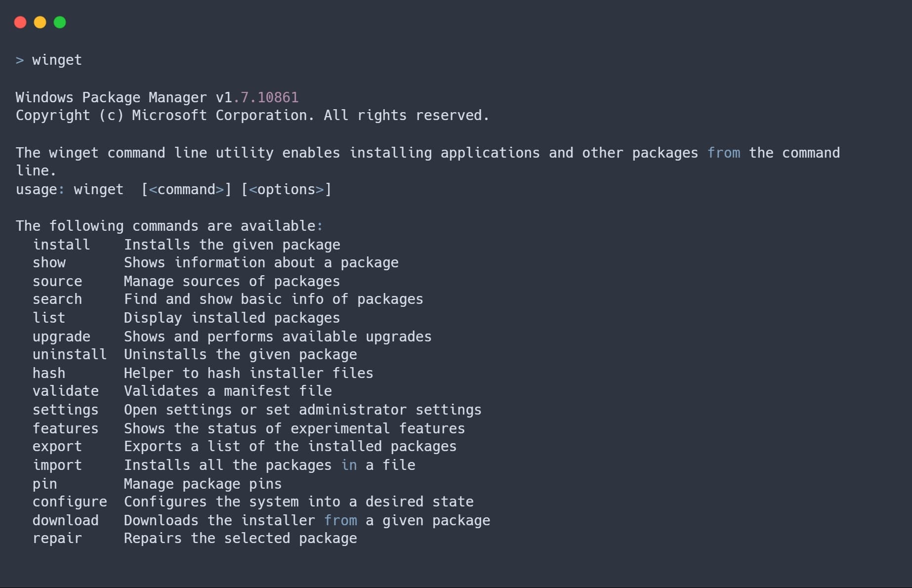Viewport: 912px width, 588px height.
Task: Click the typed winget command text
Action: (57, 60)
